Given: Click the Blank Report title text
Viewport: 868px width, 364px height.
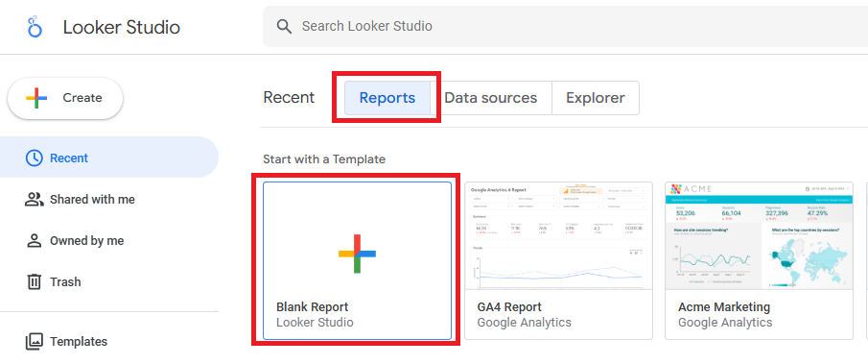Looking at the screenshot, I should tap(313, 307).
